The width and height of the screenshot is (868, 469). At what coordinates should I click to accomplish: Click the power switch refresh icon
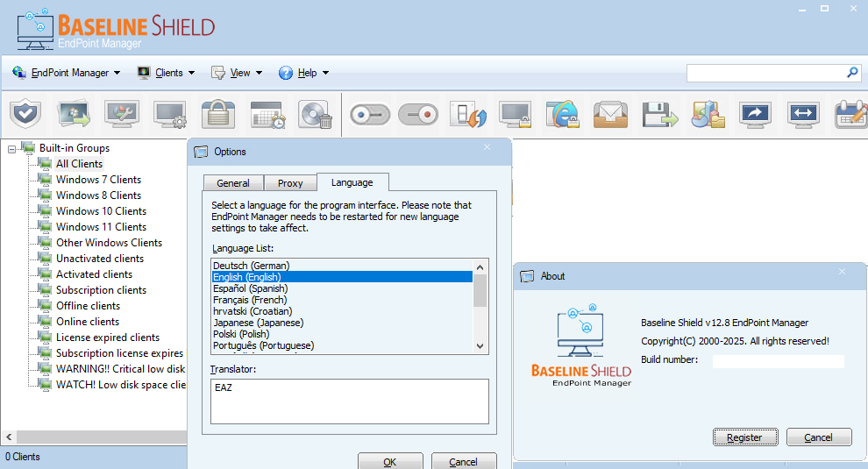(x=467, y=115)
